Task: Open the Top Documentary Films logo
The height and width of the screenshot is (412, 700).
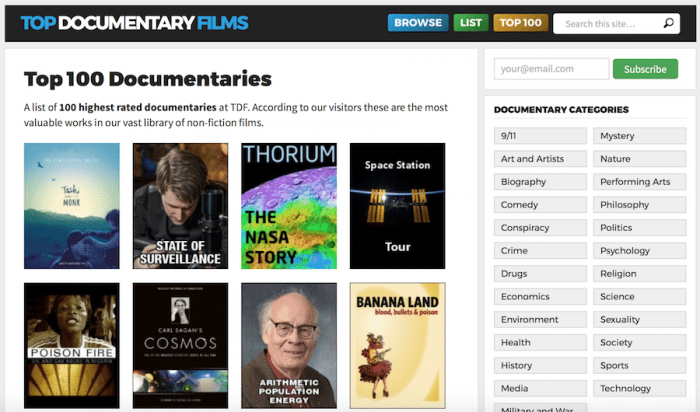Action: click(x=134, y=23)
